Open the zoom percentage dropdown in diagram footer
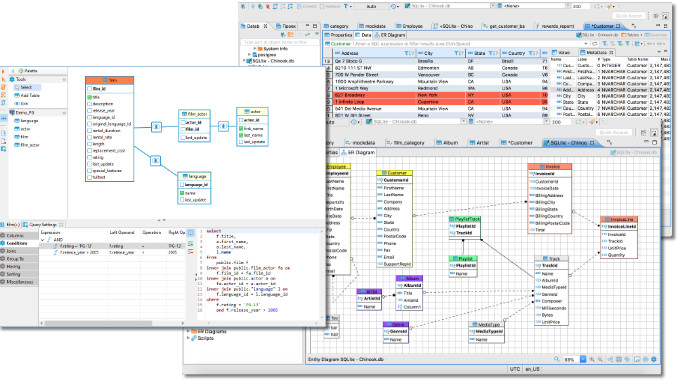This screenshot has height=381, width=678. pyautogui.click(x=583, y=359)
